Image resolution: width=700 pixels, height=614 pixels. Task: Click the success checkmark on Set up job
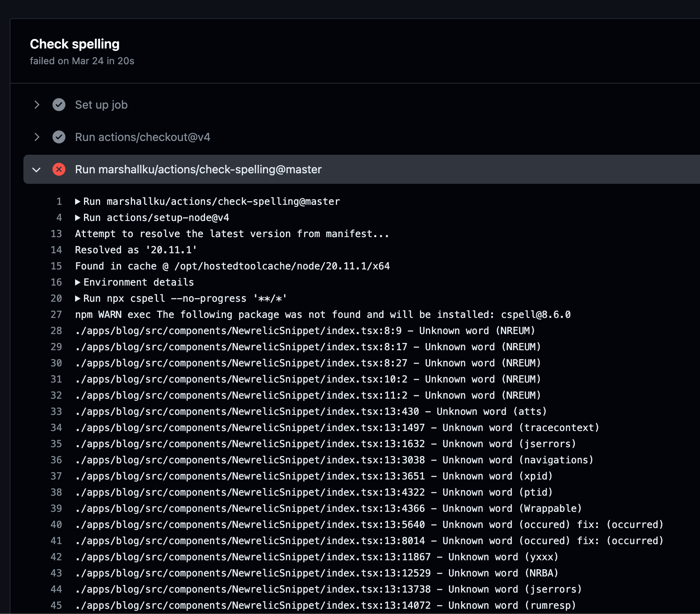pos(59,105)
